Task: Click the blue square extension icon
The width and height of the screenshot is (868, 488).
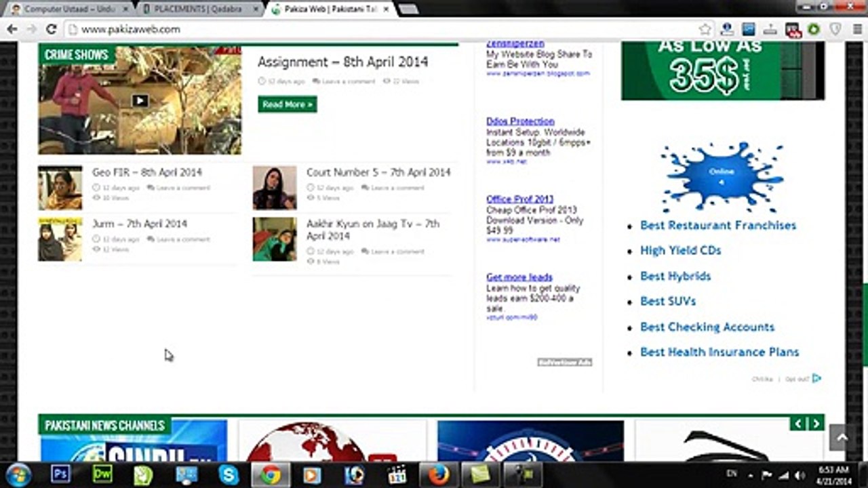Action: [749, 29]
